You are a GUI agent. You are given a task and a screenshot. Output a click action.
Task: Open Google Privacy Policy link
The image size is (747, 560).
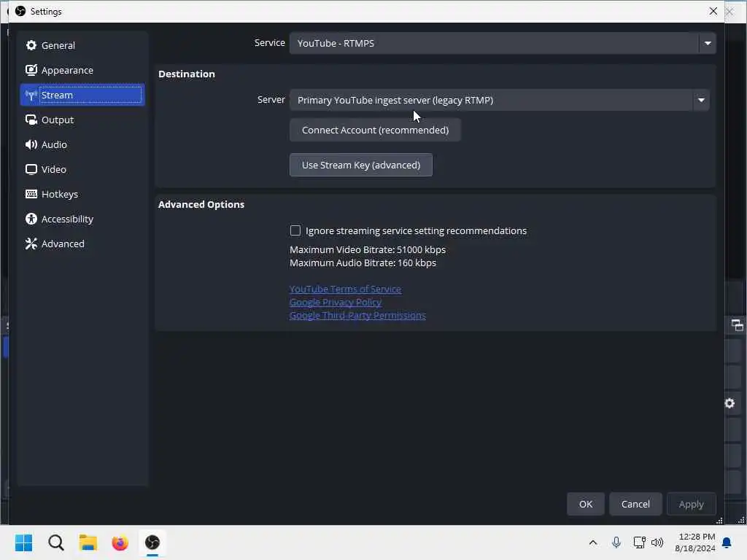pyautogui.click(x=336, y=302)
